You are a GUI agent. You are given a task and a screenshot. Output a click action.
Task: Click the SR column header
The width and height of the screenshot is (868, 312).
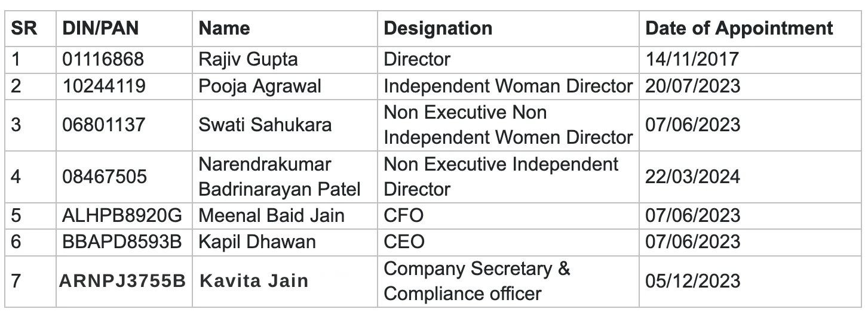24,28
